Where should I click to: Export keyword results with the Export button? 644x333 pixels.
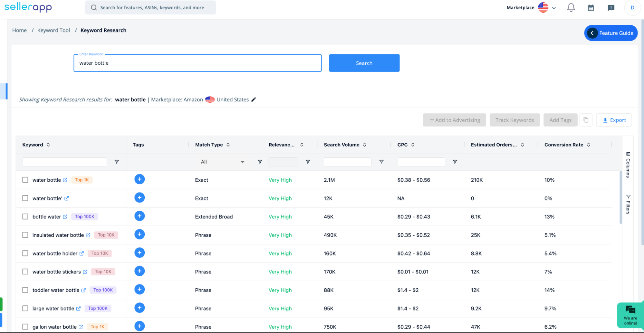click(614, 120)
